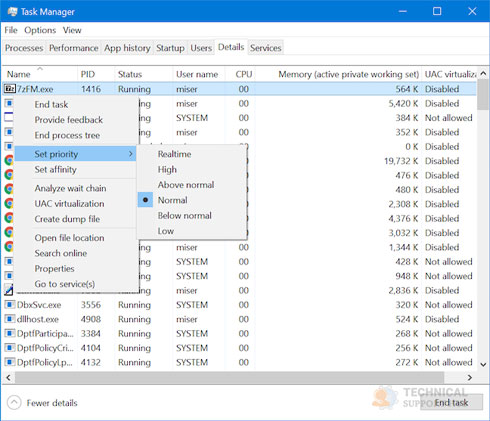Click the DptfPolicyCri... process icon
490x421 pixels.
pyautogui.click(x=9, y=348)
